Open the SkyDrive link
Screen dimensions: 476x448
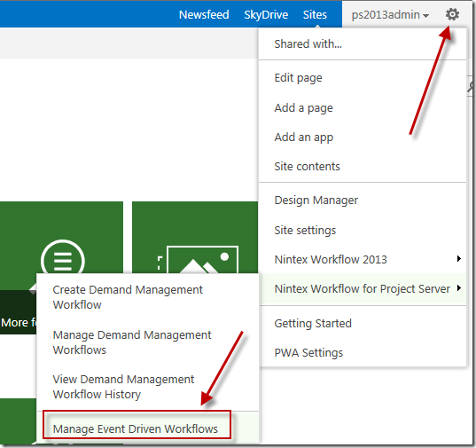266,14
